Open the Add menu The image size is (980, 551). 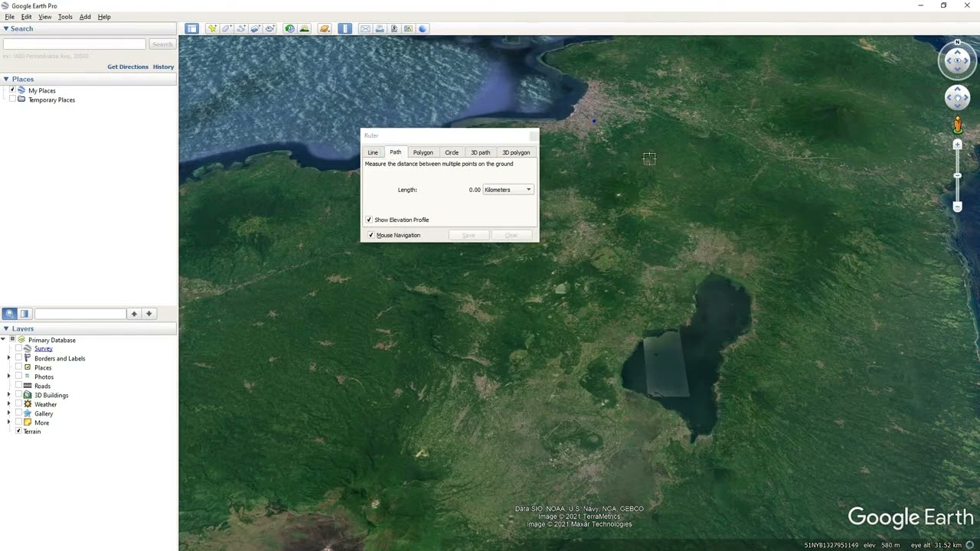pyautogui.click(x=85, y=17)
